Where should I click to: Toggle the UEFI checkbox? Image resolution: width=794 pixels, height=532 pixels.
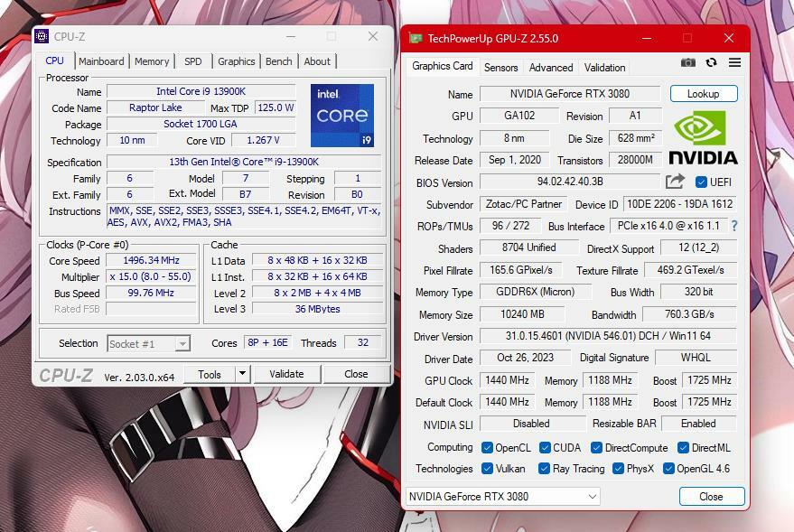point(701,182)
